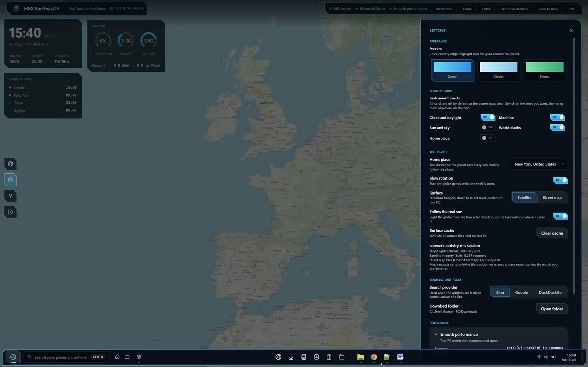Image resolution: width=588 pixels, height=367 pixels.
Task: Launch the globe browser app in the dock center
Action: pos(278,357)
